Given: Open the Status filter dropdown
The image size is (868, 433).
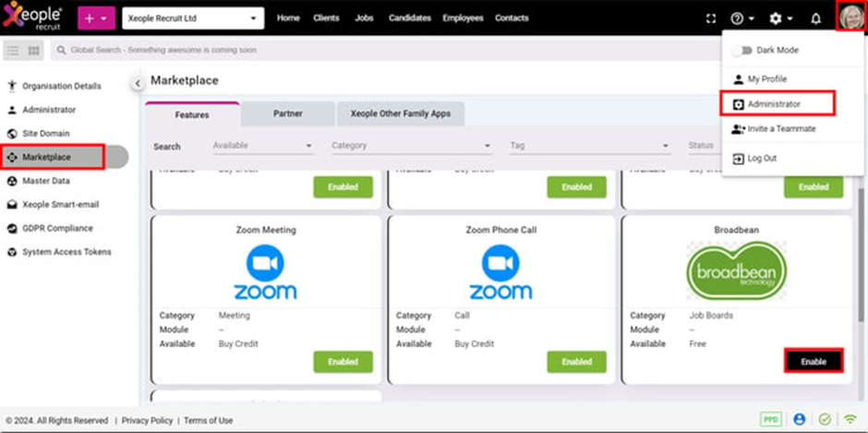Looking at the screenshot, I should coord(705,146).
